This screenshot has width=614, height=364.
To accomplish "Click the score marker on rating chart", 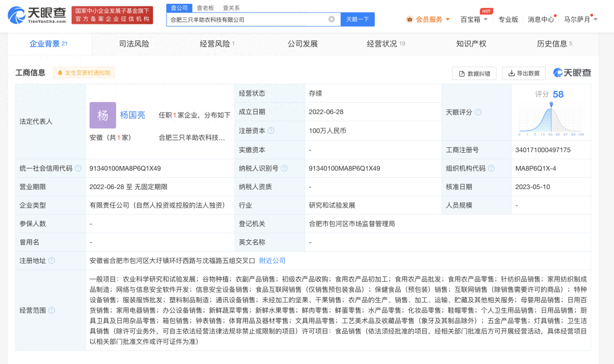I will click(x=551, y=104).
